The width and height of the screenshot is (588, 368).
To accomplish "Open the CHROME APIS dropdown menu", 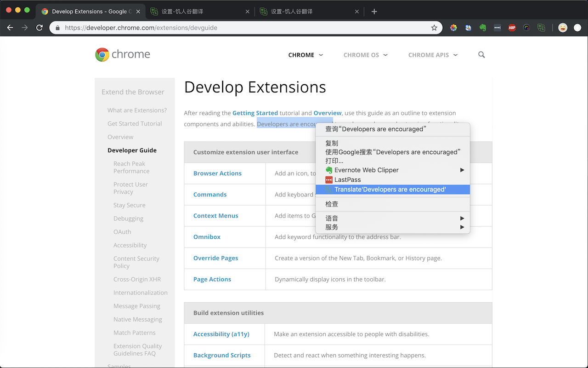I will coord(433,55).
